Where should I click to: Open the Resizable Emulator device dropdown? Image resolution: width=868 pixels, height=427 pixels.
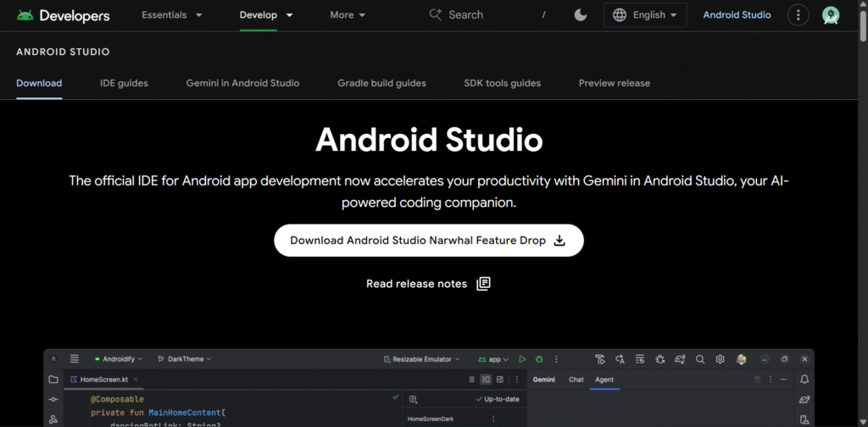pyautogui.click(x=422, y=359)
